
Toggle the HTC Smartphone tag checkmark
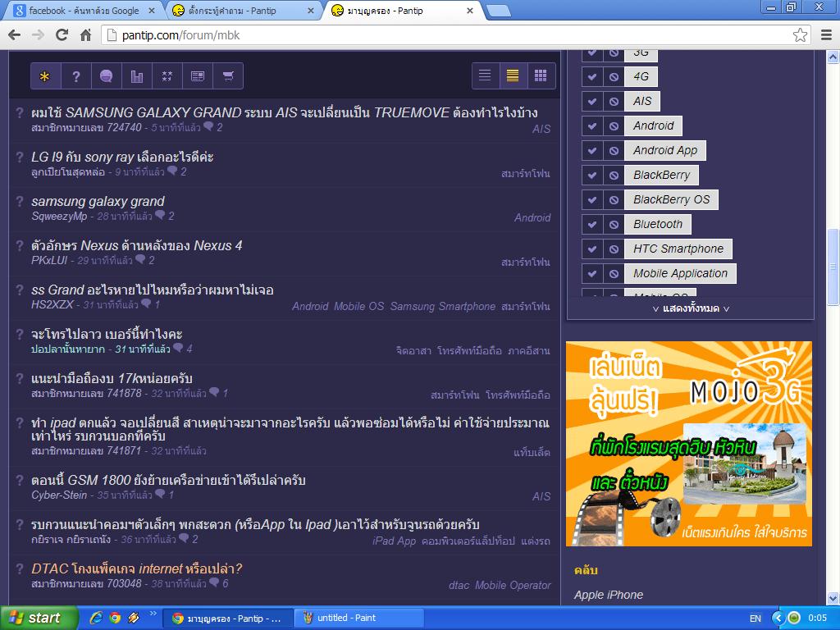coord(592,249)
